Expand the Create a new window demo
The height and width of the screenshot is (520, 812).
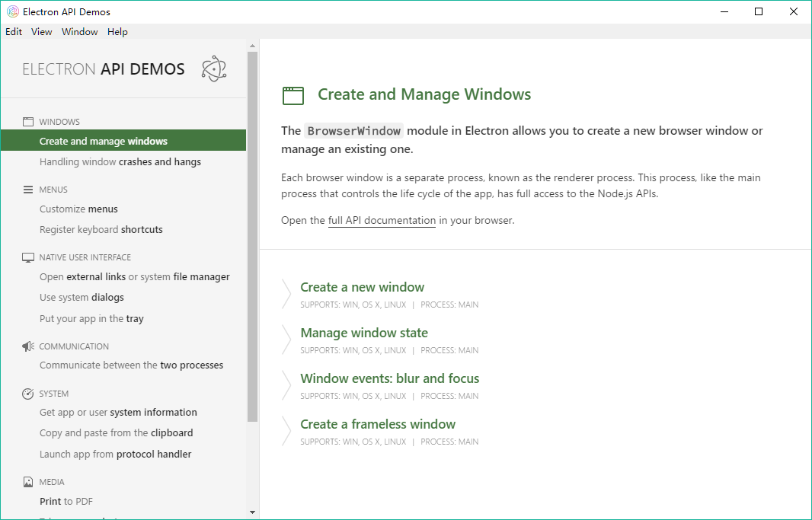click(x=362, y=287)
